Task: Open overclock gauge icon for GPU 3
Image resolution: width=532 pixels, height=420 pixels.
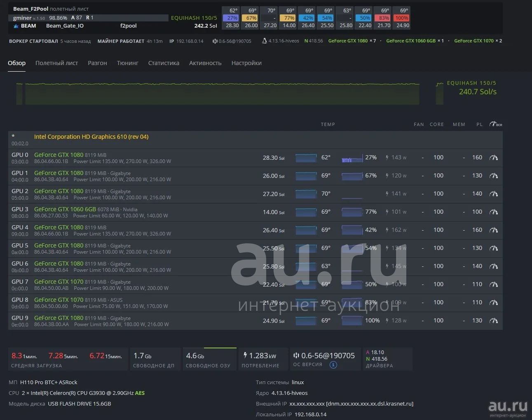Action: [x=493, y=212]
